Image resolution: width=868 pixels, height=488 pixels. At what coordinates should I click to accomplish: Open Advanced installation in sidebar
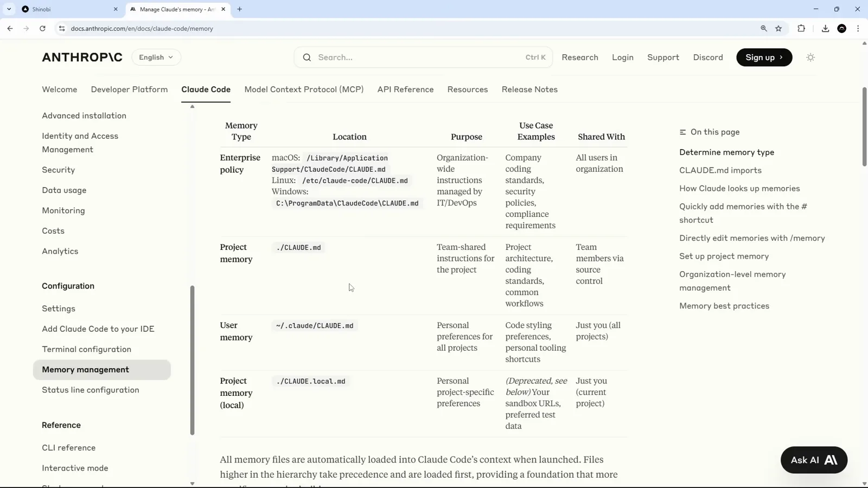pyautogui.click(x=84, y=115)
